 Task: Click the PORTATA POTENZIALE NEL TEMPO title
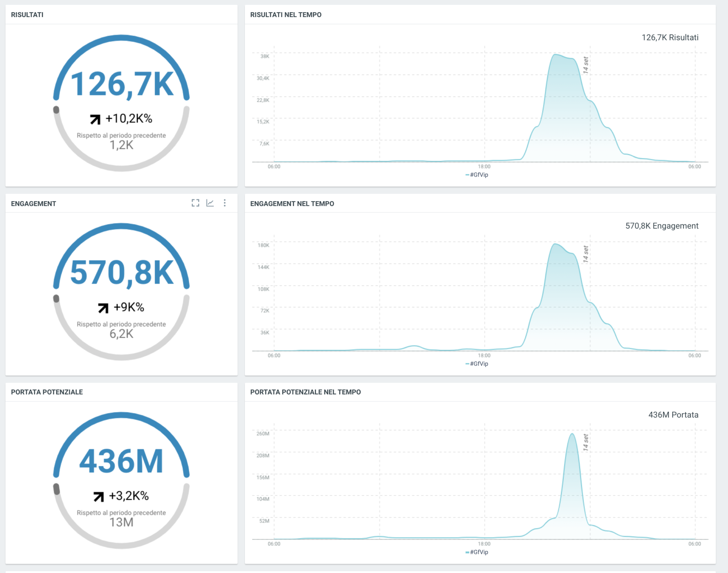(305, 392)
